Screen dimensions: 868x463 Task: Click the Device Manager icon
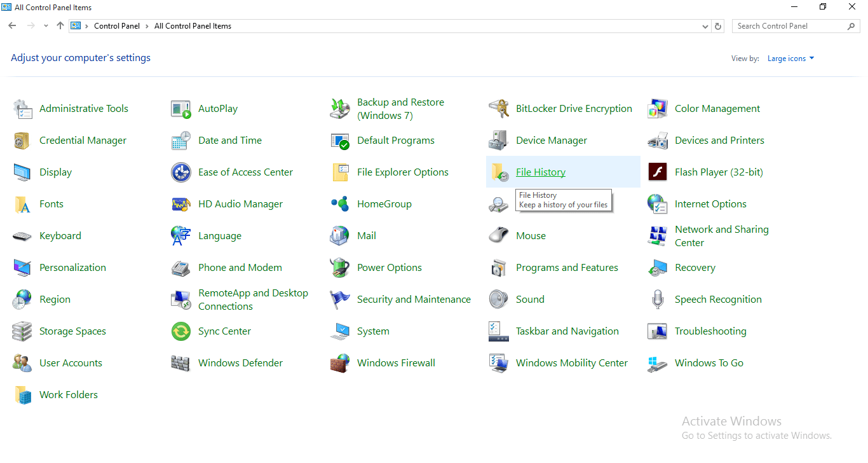[499, 141]
